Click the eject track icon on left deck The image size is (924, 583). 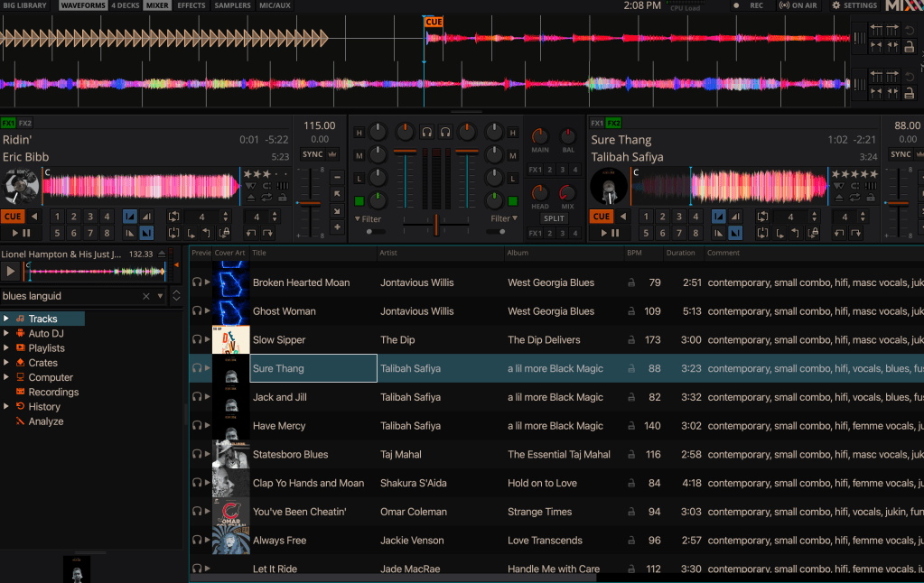[x=251, y=196]
